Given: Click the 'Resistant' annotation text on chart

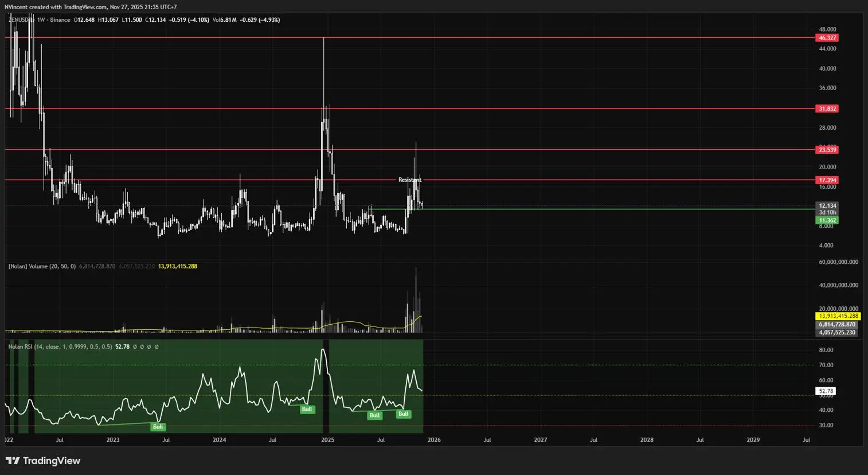Looking at the screenshot, I should tap(410, 180).
